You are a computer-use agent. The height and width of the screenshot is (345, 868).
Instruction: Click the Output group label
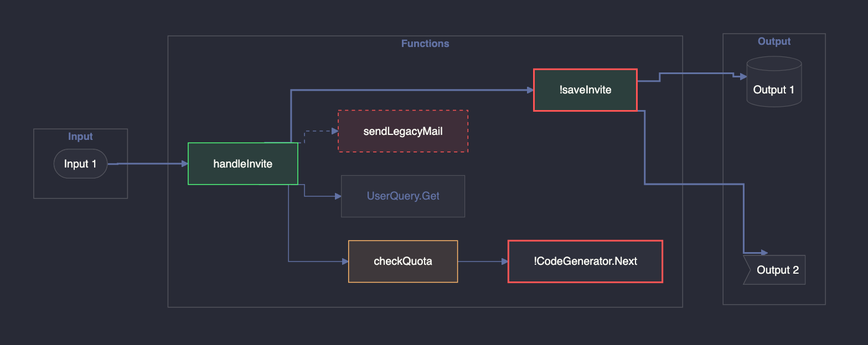tap(774, 41)
